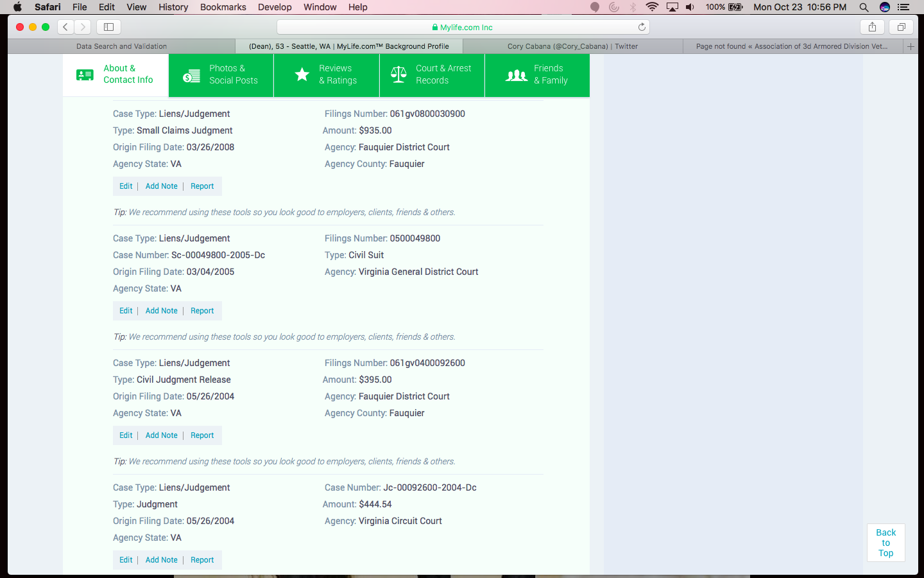Open AirPlay display menu
The image size is (924, 578).
pos(672,7)
